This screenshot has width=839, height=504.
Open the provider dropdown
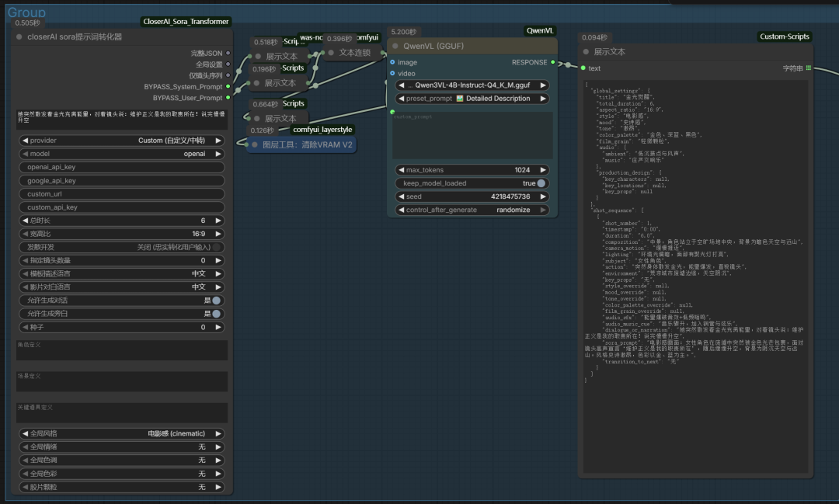tap(122, 141)
